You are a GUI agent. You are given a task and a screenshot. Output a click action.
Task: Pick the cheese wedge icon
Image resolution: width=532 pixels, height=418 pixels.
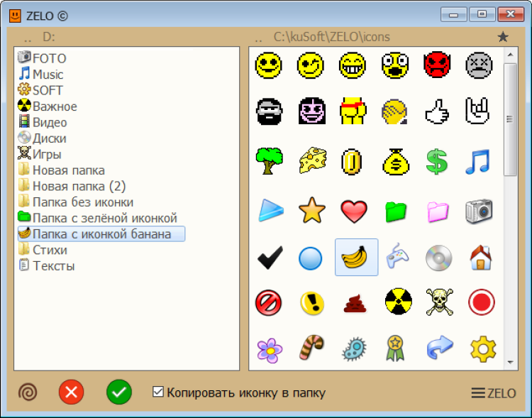(x=311, y=163)
